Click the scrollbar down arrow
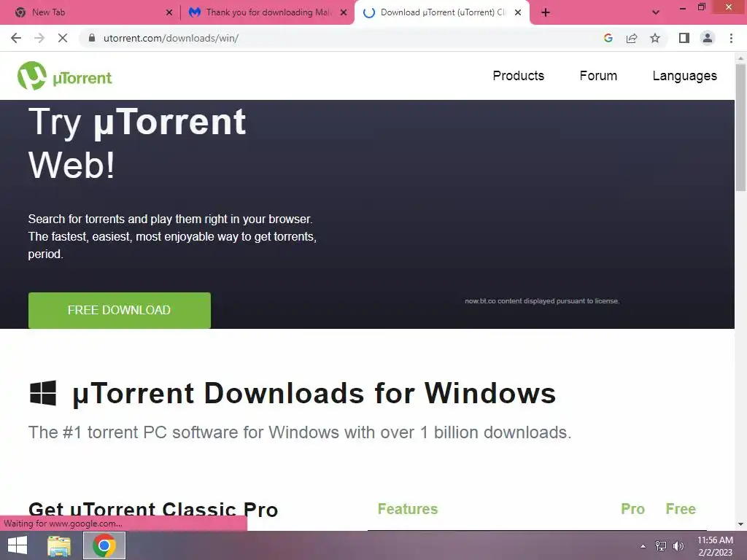 pyautogui.click(x=741, y=524)
